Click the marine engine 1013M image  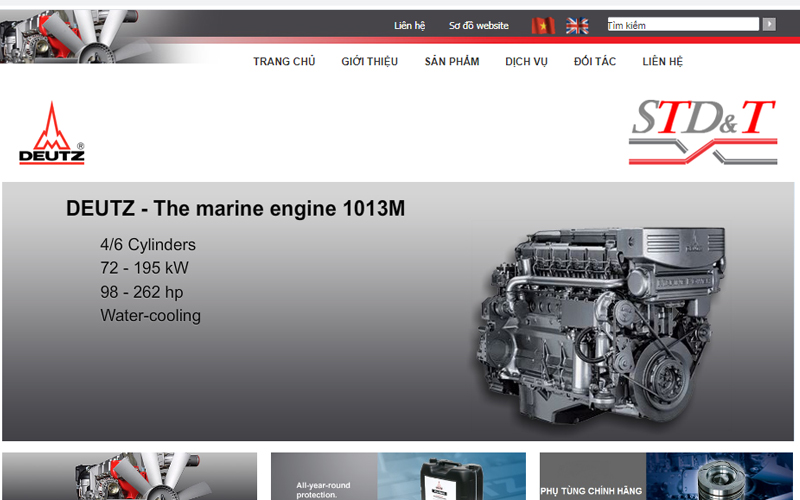click(x=602, y=324)
